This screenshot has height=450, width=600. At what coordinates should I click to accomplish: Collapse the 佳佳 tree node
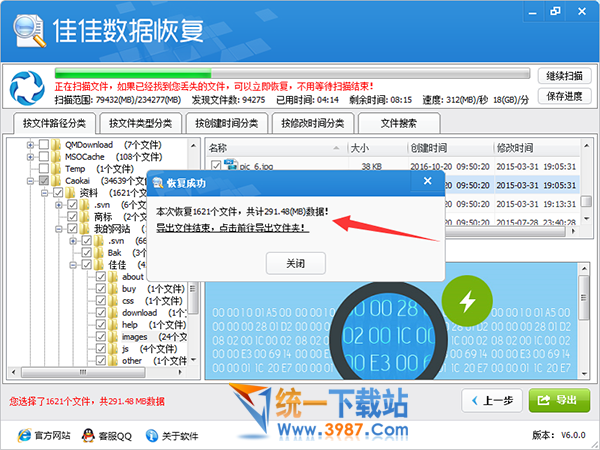click(73, 265)
